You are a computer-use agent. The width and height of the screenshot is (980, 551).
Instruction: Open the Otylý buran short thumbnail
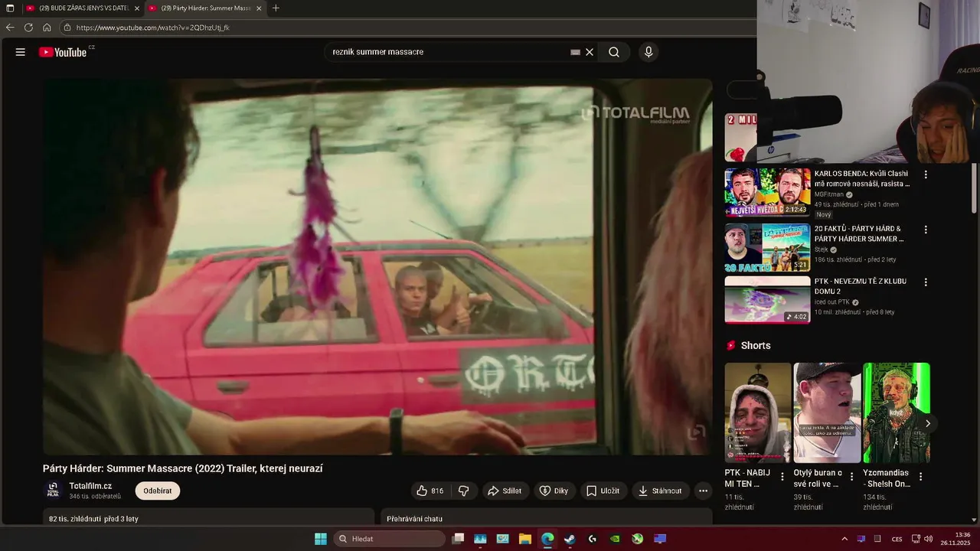click(827, 412)
